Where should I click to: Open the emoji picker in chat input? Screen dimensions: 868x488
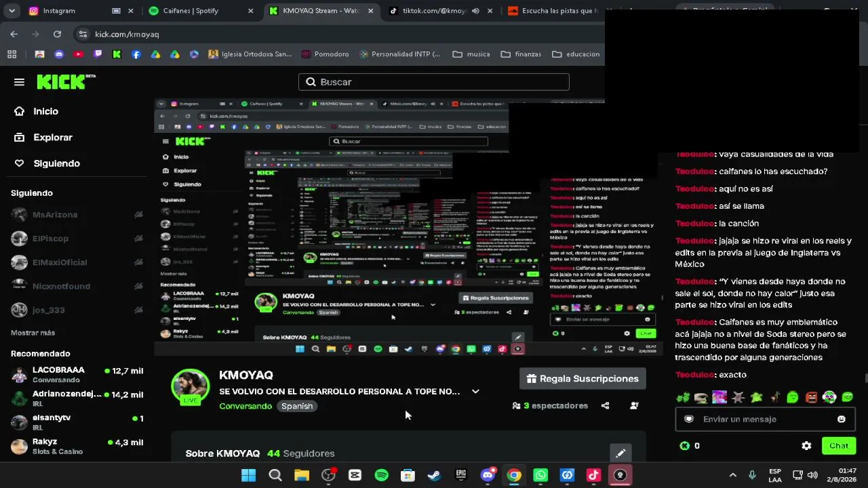pos(842,419)
